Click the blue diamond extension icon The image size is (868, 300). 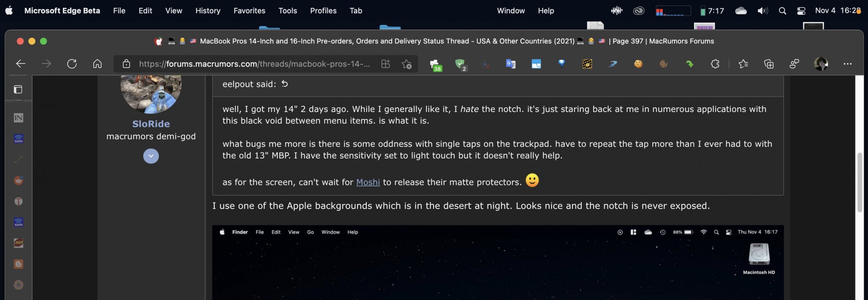562,64
